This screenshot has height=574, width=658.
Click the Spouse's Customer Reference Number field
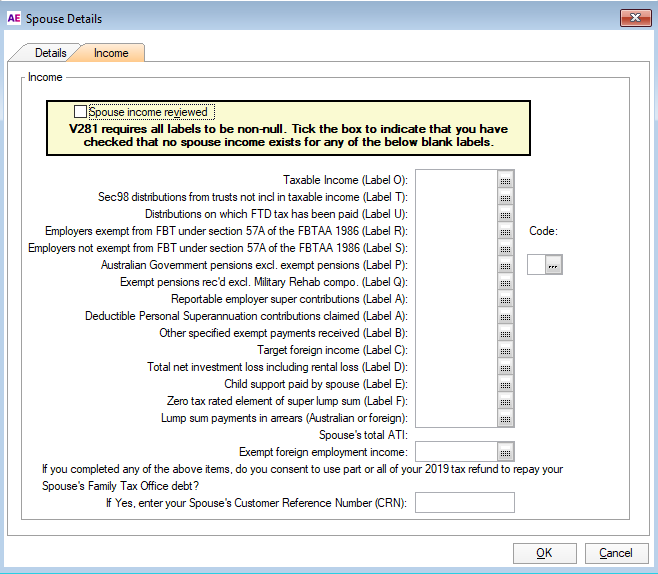464,502
